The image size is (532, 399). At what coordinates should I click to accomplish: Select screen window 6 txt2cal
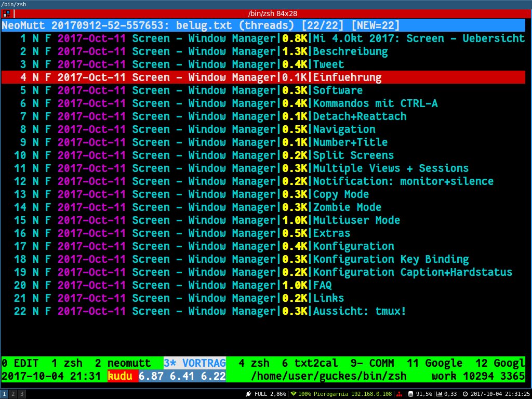pyautogui.click(x=310, y=363)
